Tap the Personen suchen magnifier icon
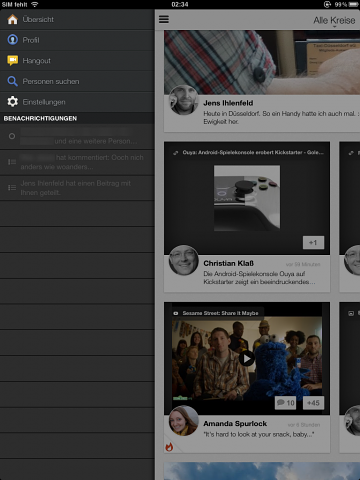The height and width of the screenshot is (480, 360). (13, 81)
